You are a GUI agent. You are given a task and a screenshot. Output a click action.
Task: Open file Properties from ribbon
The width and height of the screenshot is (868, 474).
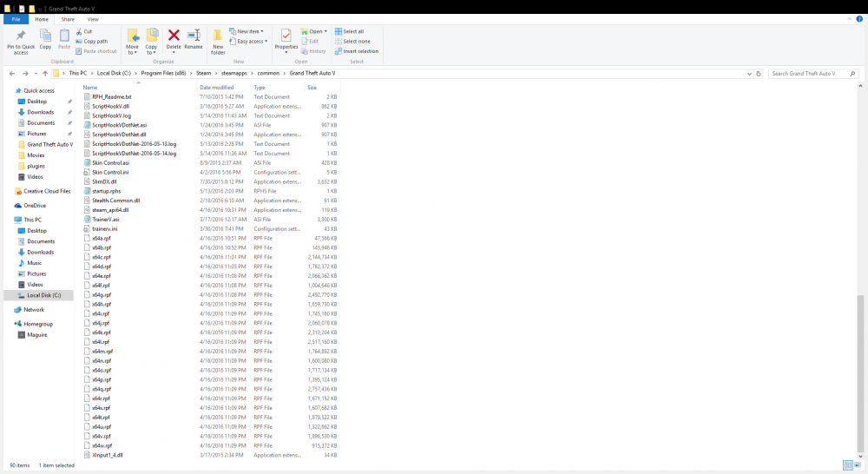(x=286, y=40)
